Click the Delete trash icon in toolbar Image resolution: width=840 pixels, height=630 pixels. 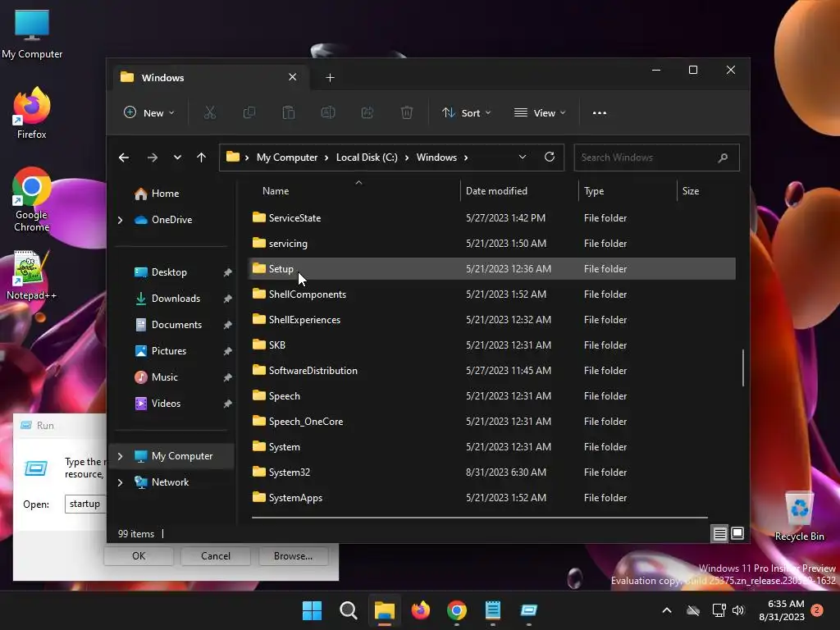(x=407, y=112)
